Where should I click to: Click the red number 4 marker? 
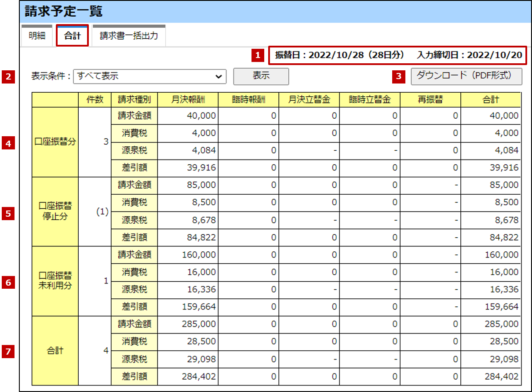point(8,143)
